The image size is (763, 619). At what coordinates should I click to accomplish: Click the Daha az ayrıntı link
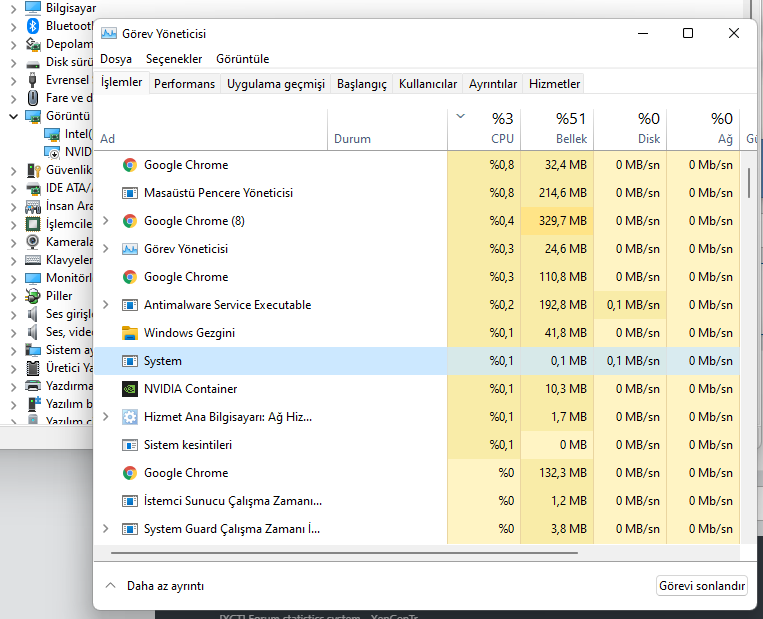pyautogui.click(x=165, y=586)
